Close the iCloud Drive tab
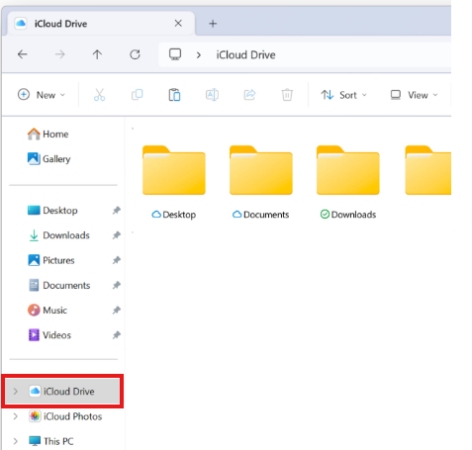 click(x=178, y=23)
